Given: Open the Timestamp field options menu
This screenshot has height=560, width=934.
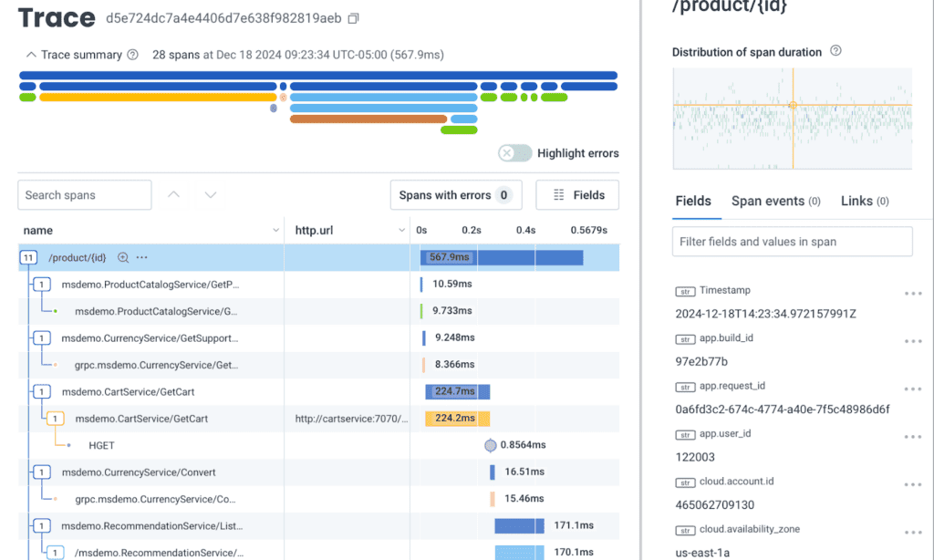Looking at the screenshot, I should (x=912, y=294).
